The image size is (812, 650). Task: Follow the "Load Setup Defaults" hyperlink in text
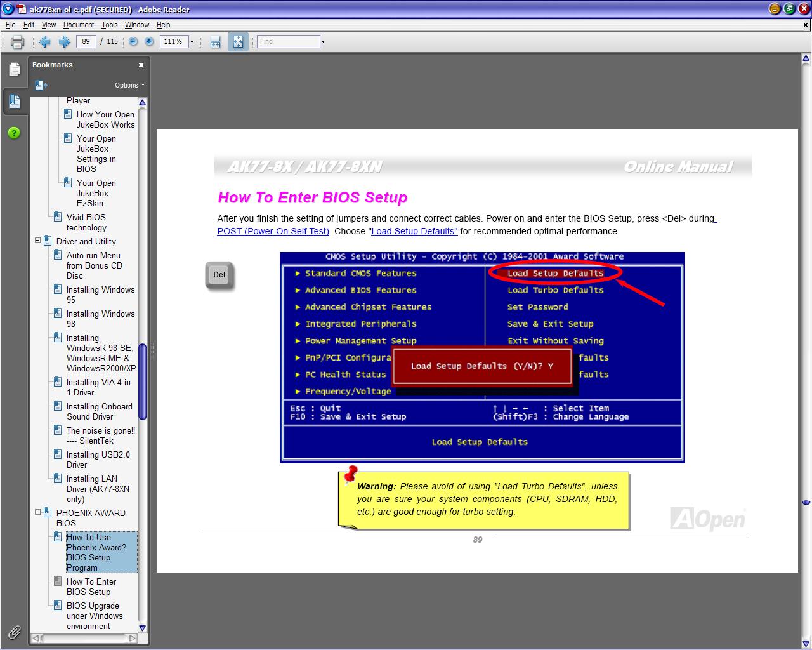413,231
